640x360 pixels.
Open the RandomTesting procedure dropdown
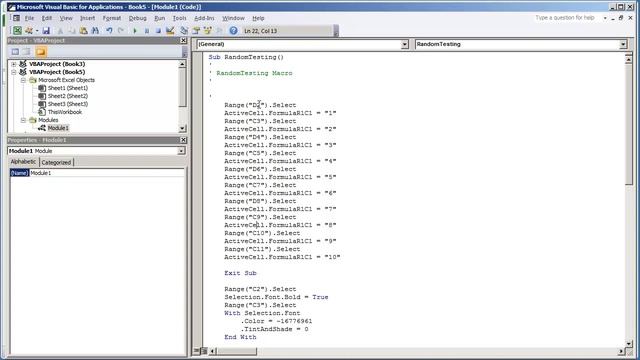(x=623, y=44)
